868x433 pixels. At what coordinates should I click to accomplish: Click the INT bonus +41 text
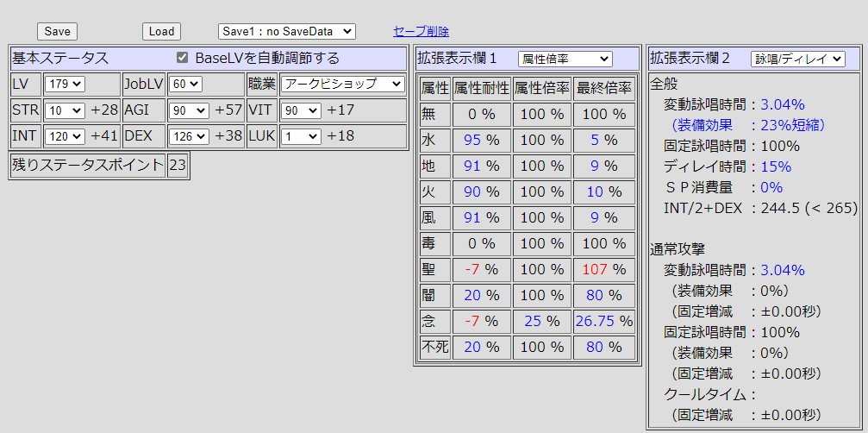(104, 136)
